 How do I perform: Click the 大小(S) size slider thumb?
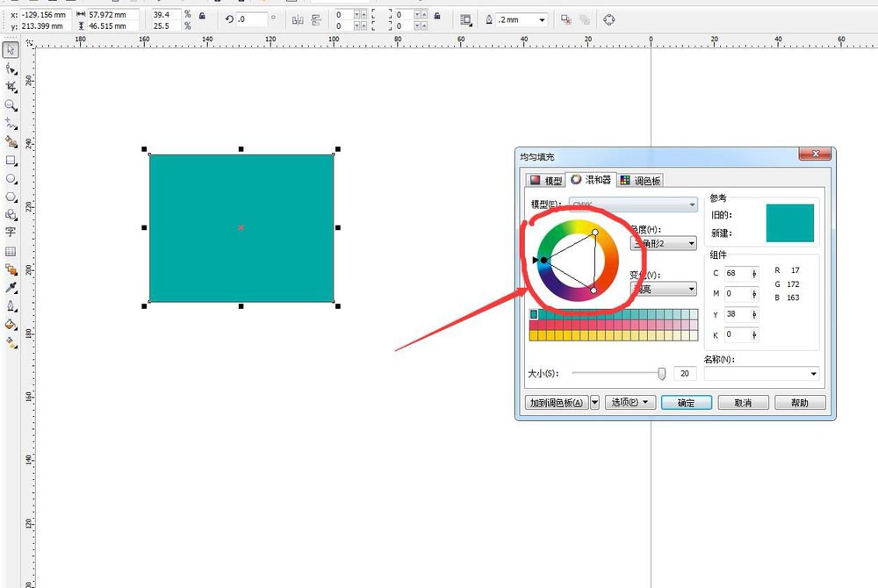(661, 374)
